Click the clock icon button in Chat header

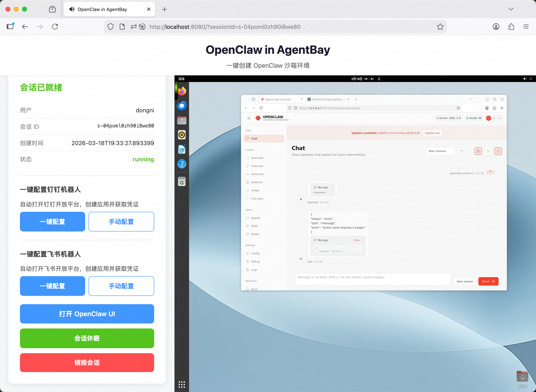click(x=498, y=151)
